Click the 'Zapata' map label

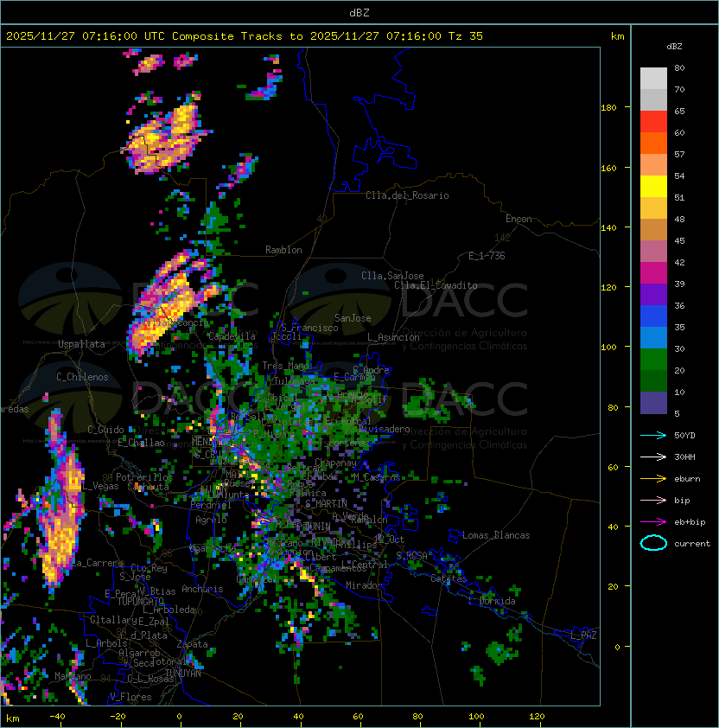coord(192,644)
